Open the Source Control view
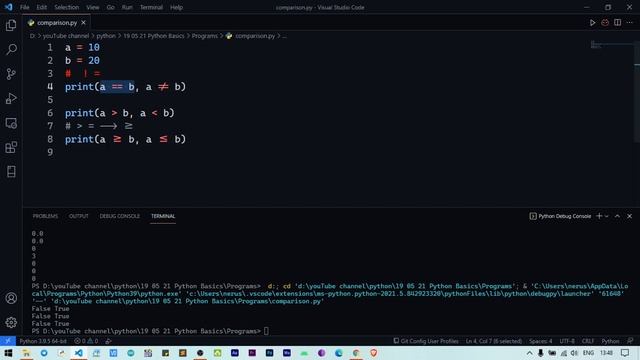Viewport: 640px width, 360px height. pyautogui.click(x=11, y=74)
